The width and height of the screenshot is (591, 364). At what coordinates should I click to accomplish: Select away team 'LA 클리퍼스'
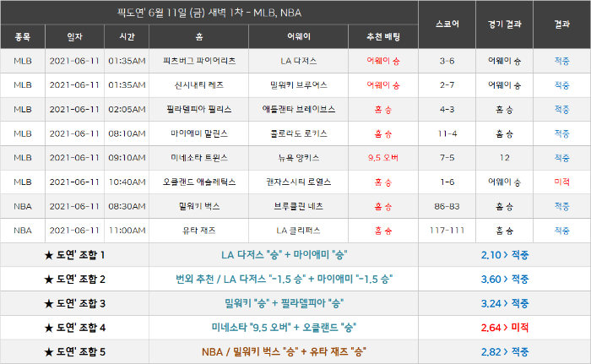coord(299,231)
